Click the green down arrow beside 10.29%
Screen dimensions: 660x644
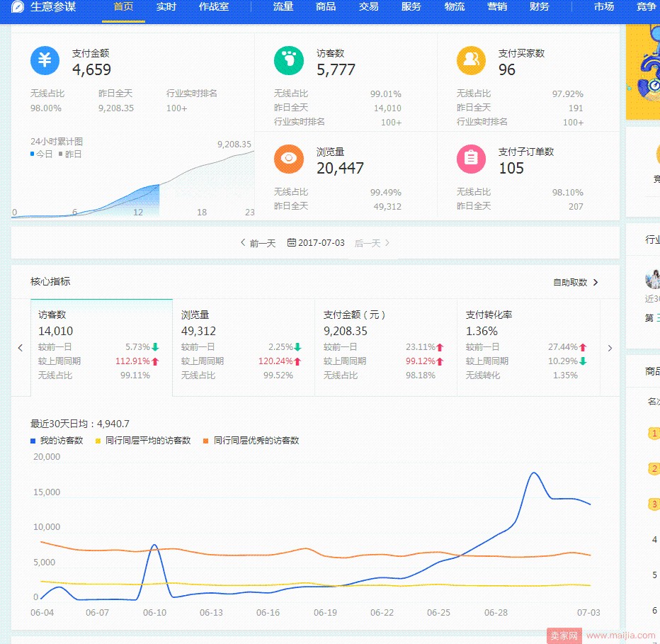coord(583,361)
